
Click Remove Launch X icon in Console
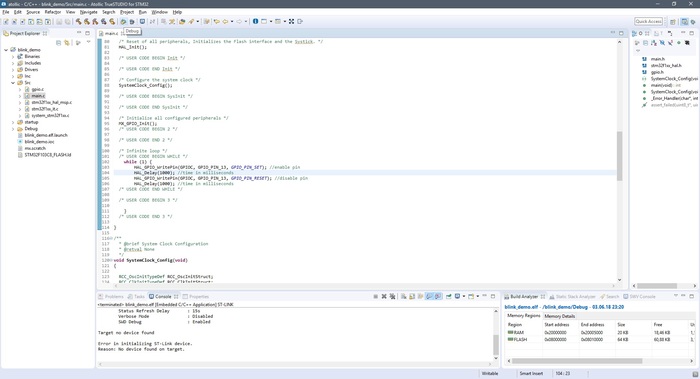click(x=384, y=296)
